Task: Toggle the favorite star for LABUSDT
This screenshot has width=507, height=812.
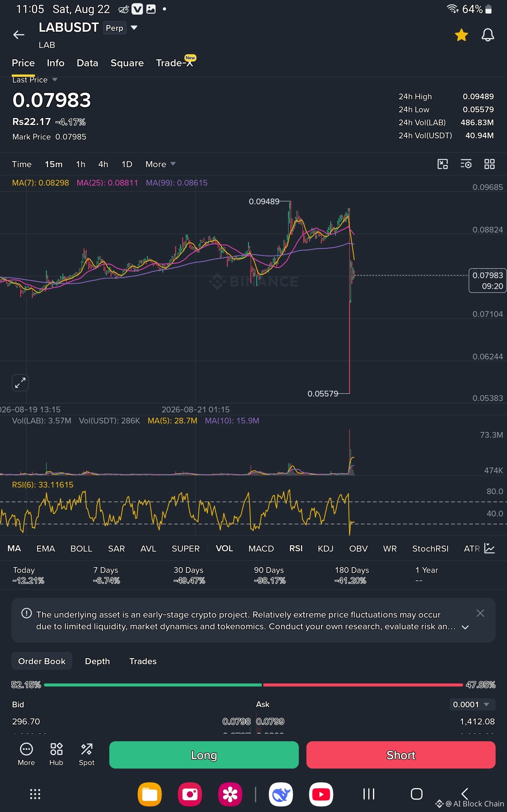Action: coord(461,35)
